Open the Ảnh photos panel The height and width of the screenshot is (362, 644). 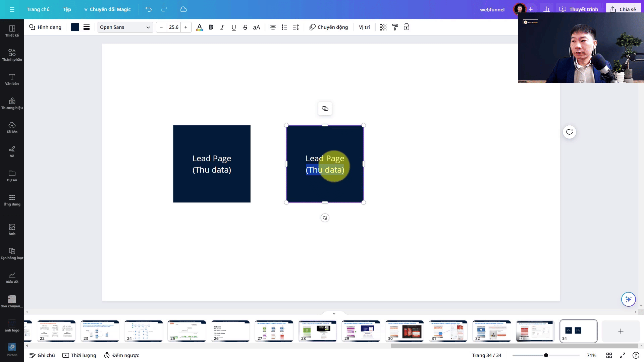coord(12,229)
